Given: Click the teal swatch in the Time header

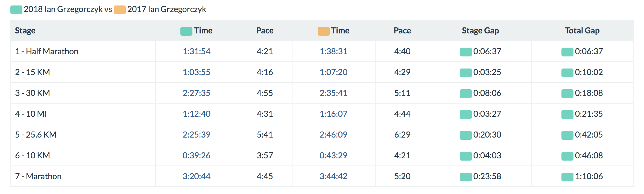Looking at the screenshot, I should (x=186, y=31).
